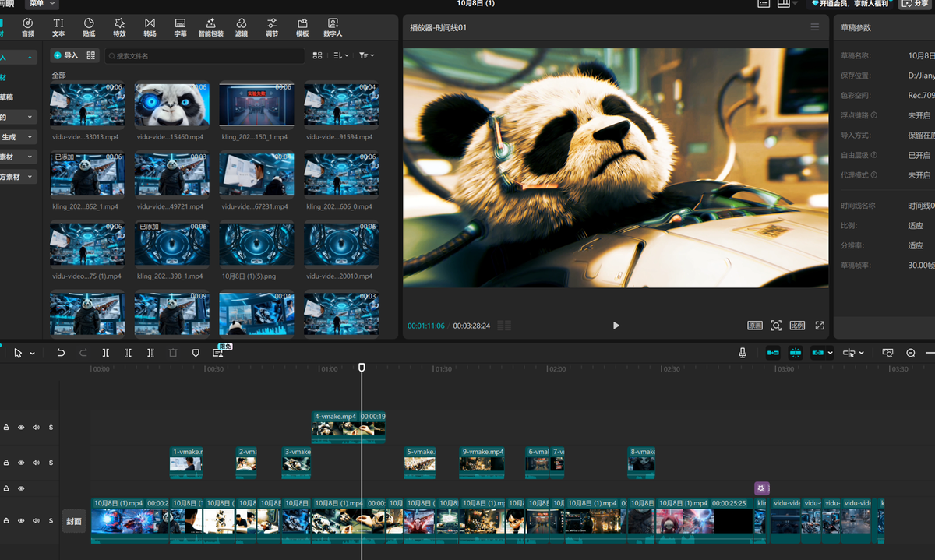Click the 导入 import button
935x560 pixels.
66,56
